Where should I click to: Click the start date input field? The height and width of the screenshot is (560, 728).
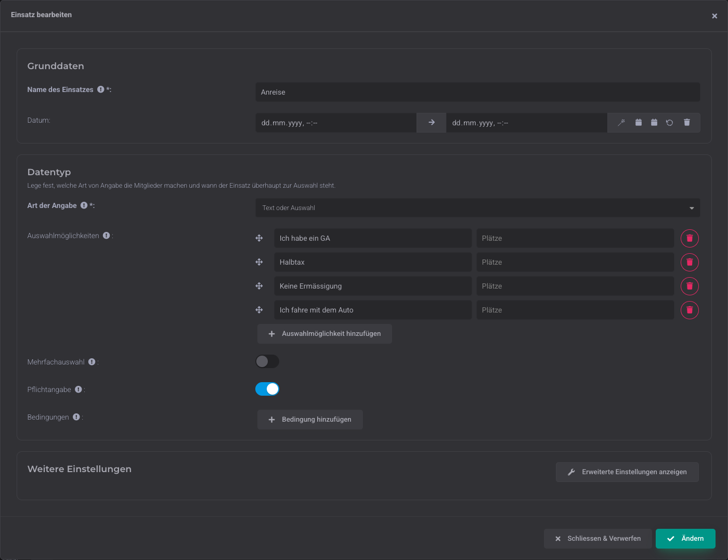point(336,123)
